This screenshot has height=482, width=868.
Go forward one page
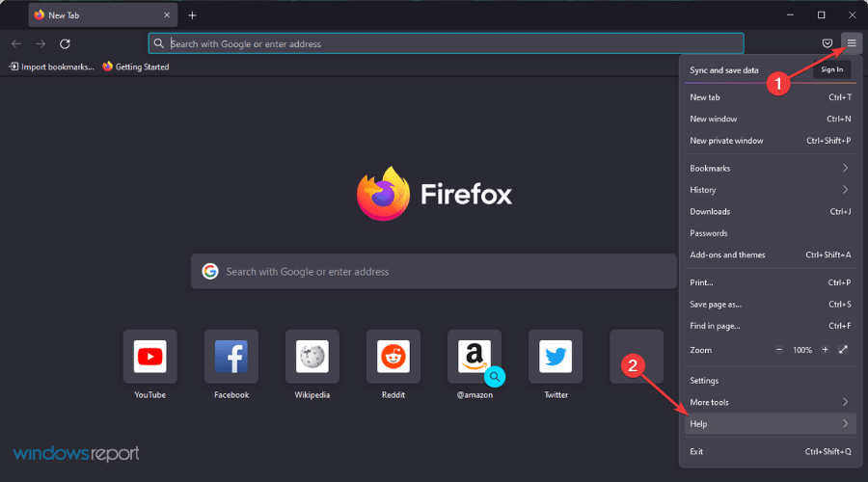tap(41, 43)
